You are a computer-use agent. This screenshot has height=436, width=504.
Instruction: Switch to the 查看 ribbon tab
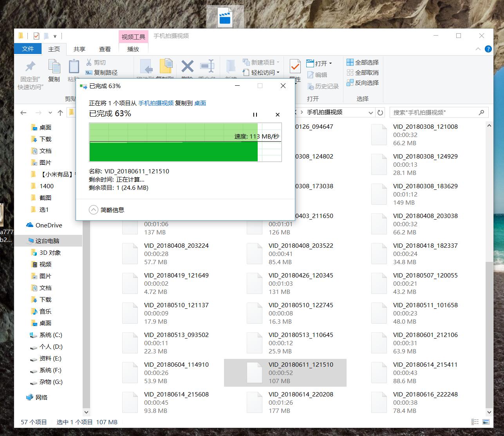point(105,49)
